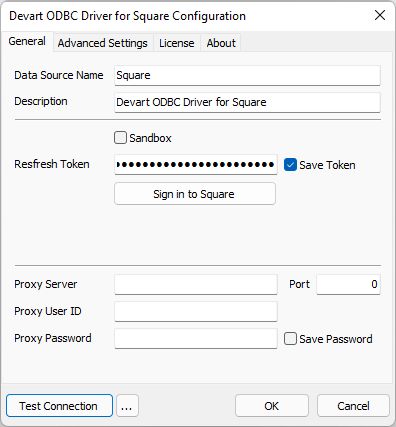Screen dimensions: 396x427
Task: Click the Proxy Server input field
Action: [196, 284]
